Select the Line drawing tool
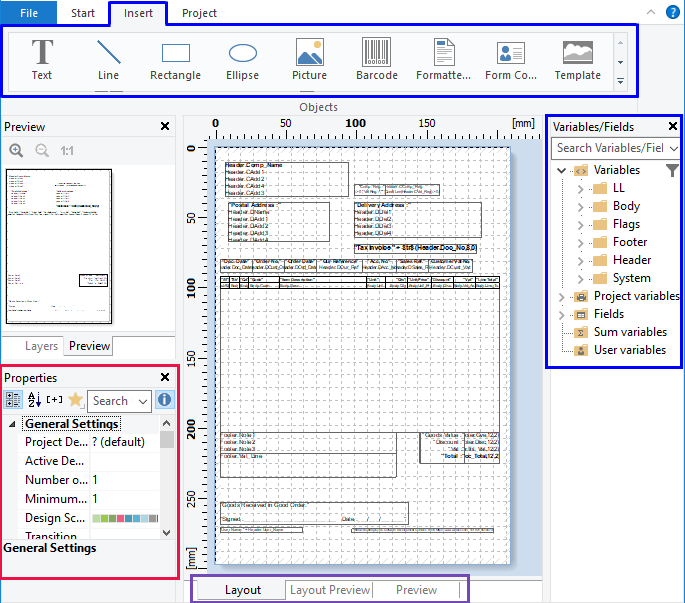Viewport: 685px width, 603px height. (108, 59)
